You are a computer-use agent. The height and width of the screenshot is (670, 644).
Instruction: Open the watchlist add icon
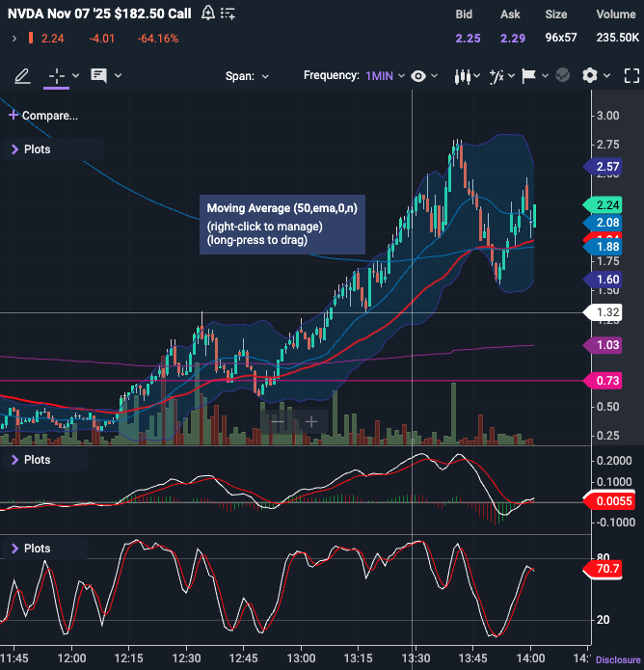click(x=228, y=13)
